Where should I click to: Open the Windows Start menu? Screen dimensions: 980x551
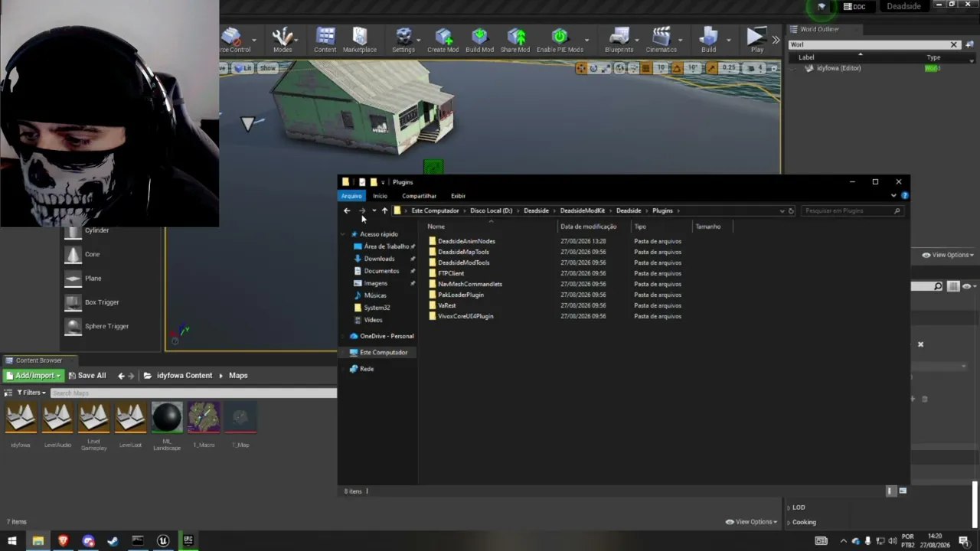click(12, 541)
